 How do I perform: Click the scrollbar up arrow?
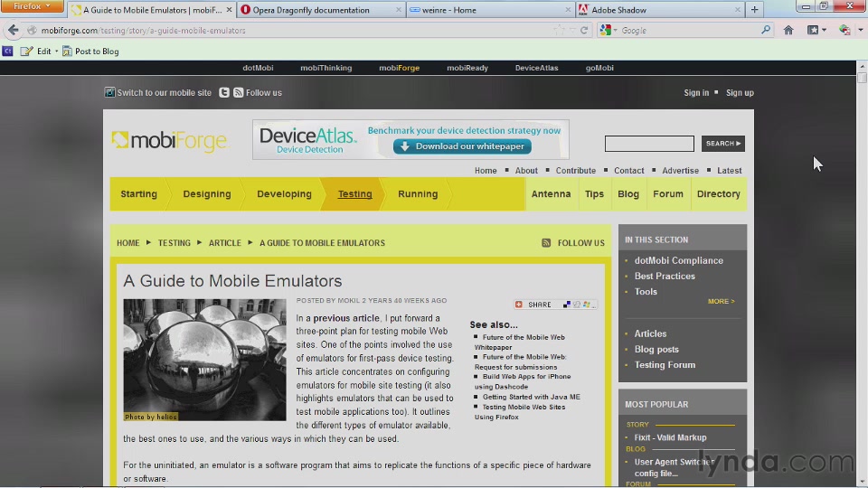coord(862,66)
